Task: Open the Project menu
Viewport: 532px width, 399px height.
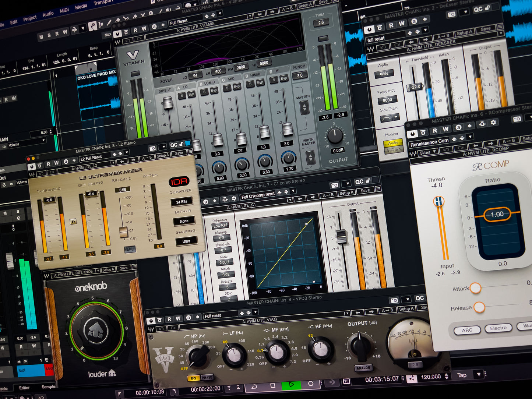Action: click(30, 18)
